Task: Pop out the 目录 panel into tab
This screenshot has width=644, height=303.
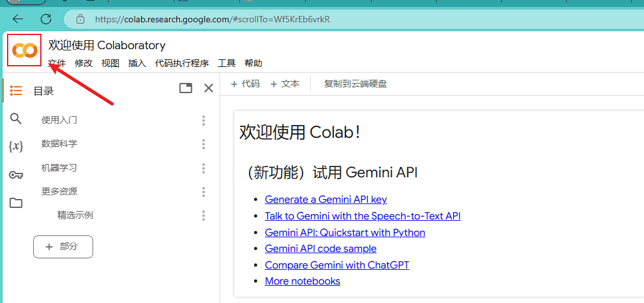Action: [x=186, y=88]
